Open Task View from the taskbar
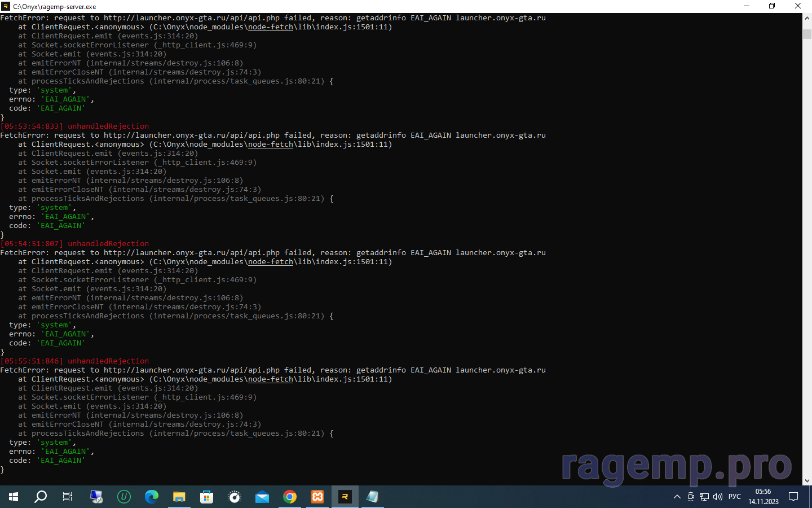The width and height of the screenshot is (812, 508). tap(68, 497)
